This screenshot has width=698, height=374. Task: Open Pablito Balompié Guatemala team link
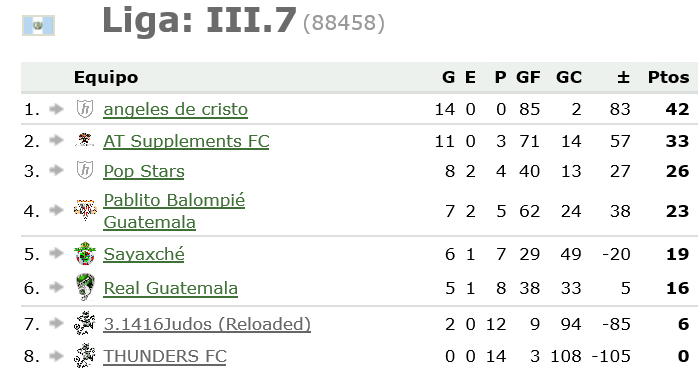click(174, 211)
